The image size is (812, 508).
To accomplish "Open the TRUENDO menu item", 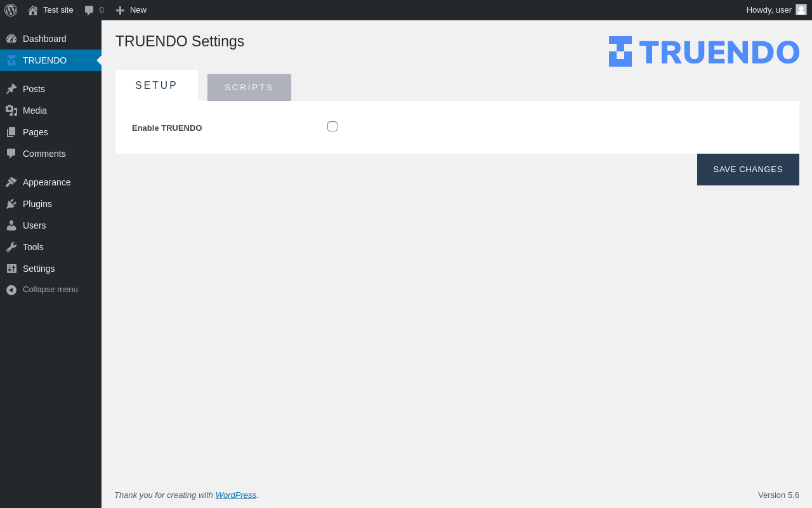I will (x=51, y=60).
